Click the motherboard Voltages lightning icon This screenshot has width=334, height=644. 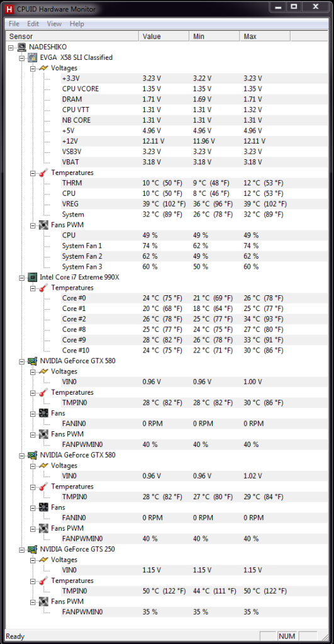click(43, 68)
